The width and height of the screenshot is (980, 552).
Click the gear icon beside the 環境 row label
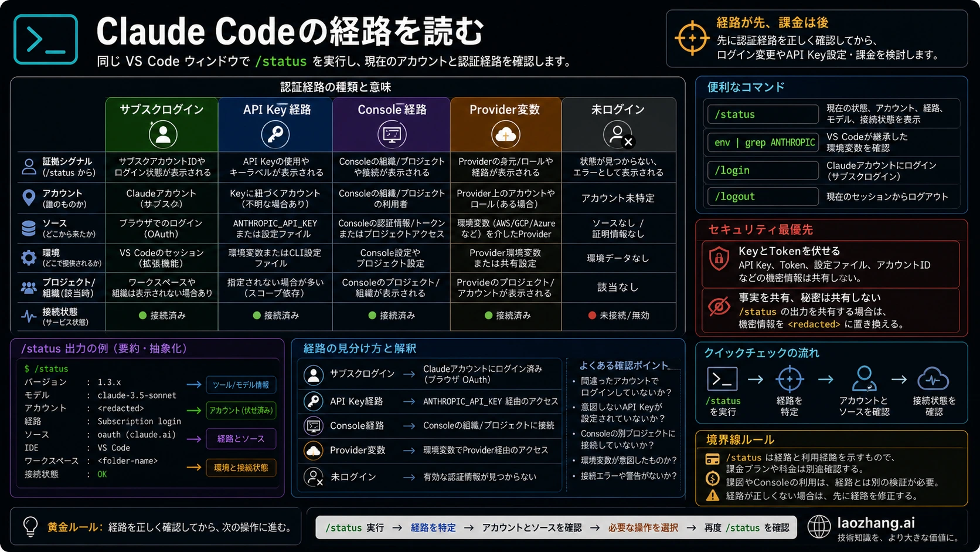29,258
